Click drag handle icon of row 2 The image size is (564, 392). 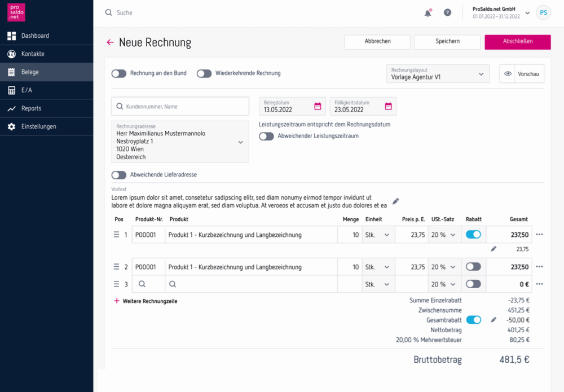click(116, 267)
